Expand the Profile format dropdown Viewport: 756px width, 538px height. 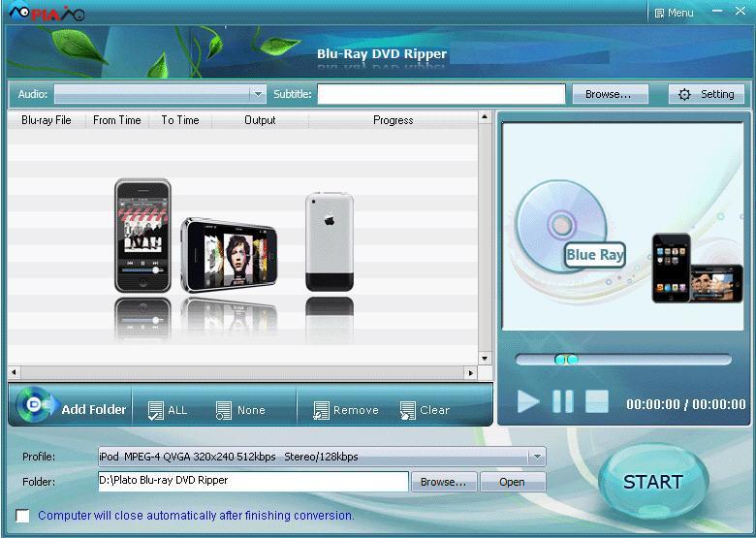click(537, 457)
